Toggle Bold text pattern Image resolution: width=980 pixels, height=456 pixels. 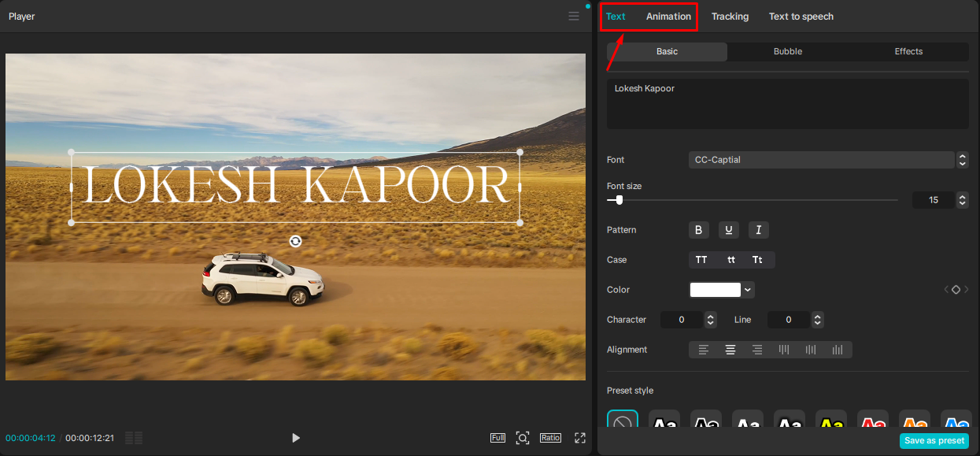click(x=699, y=230)
